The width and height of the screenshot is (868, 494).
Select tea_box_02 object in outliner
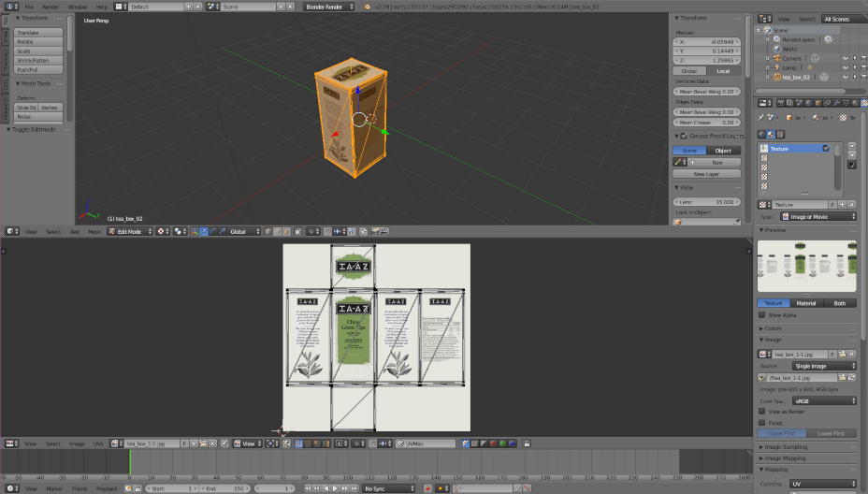click(795, 77)
